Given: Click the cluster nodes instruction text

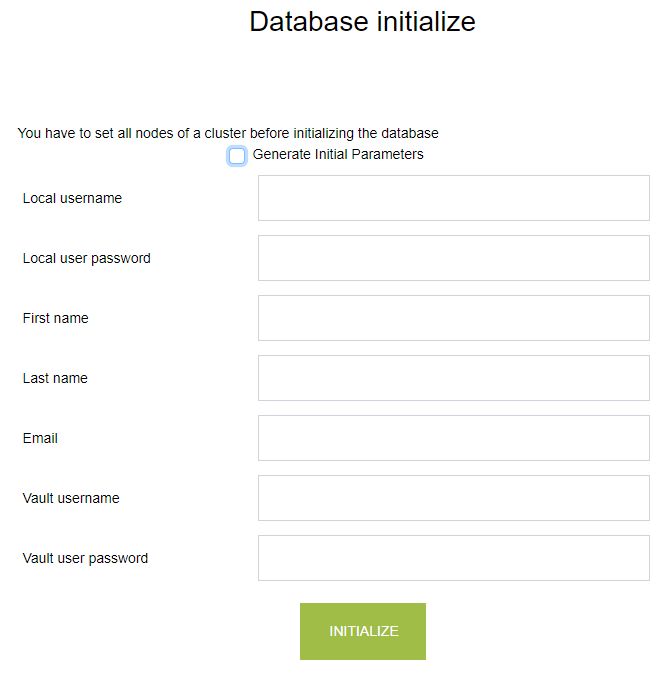Looking at the screenshot, I should click(x=228, y=133).
